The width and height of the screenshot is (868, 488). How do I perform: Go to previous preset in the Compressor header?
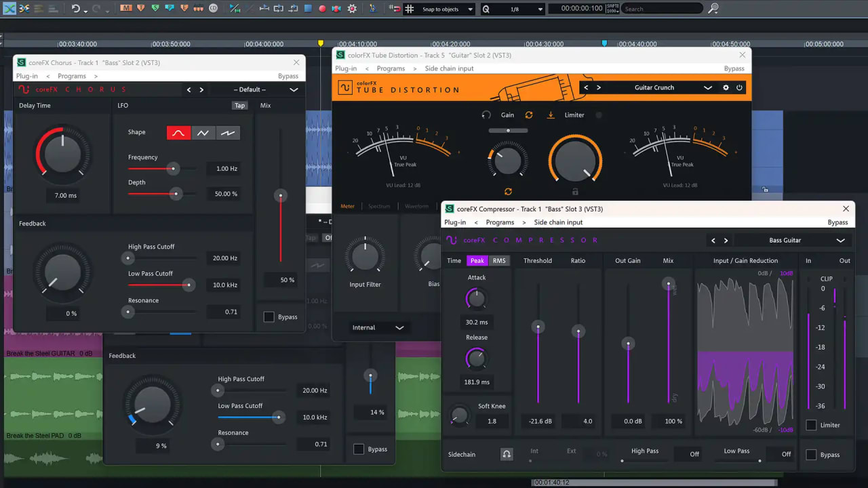coord(713,240)
